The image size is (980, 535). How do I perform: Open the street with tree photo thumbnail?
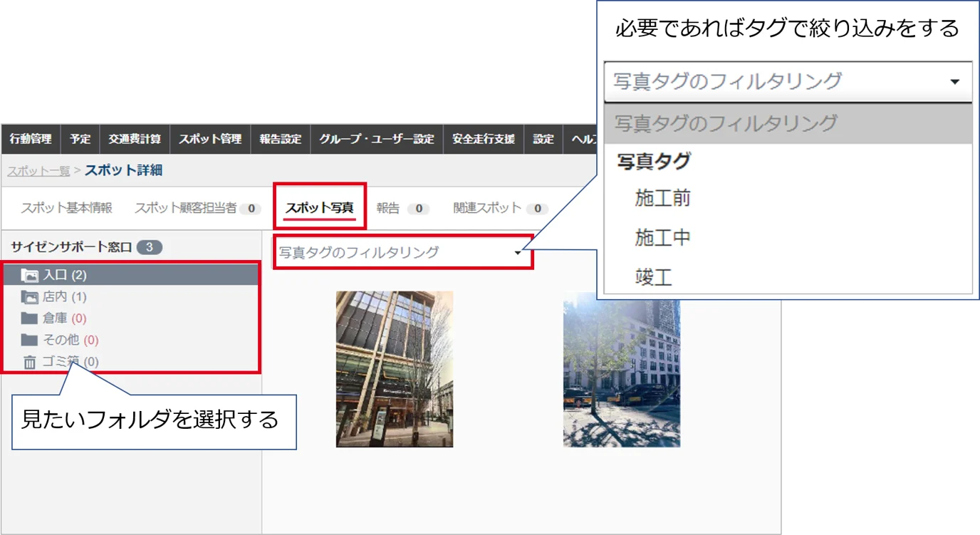622,373
